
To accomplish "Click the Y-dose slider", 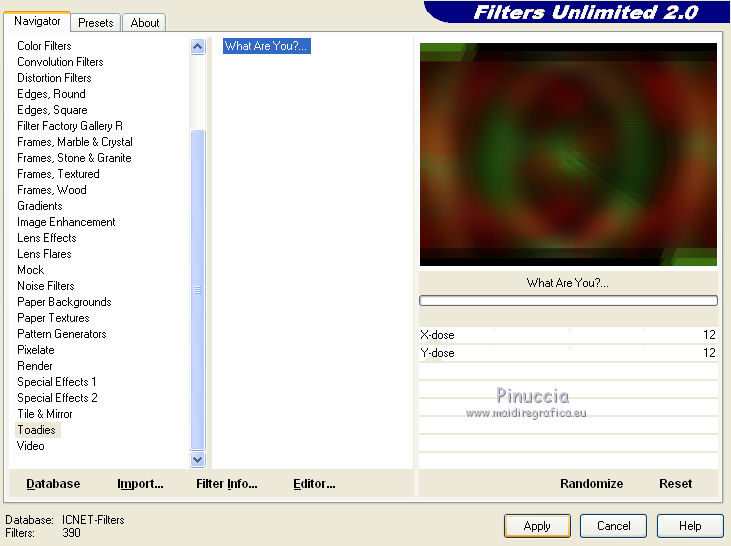I will coord(568,353).
